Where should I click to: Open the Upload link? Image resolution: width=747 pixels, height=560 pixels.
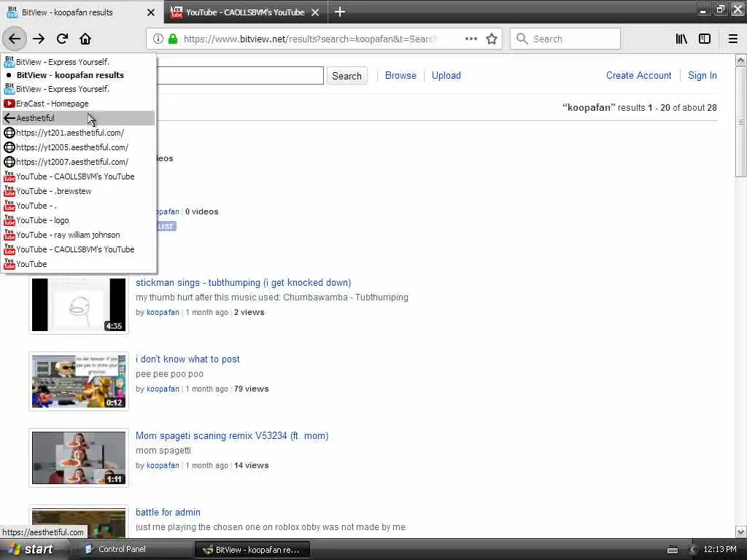point(446,75)
